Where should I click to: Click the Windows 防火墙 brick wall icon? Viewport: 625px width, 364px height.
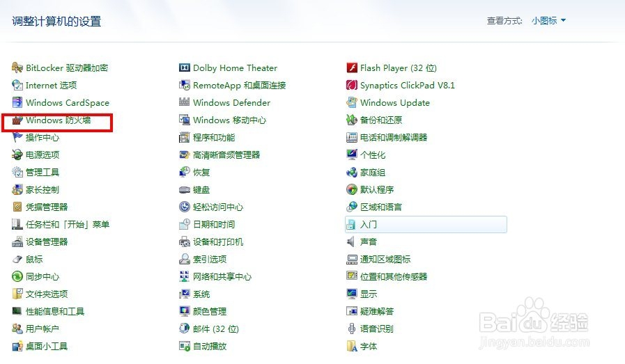pyautogui.click(x=17, y=120)
